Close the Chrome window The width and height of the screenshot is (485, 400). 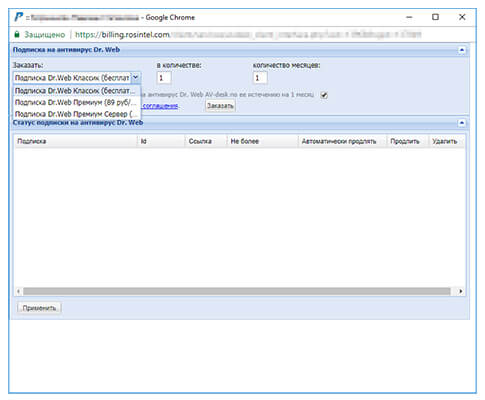click(462, 17)
